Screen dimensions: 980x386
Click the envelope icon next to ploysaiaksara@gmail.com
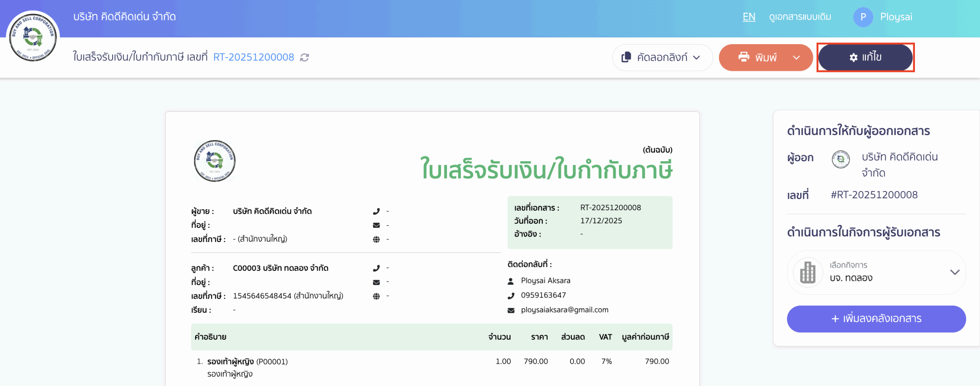[x=510, y=310]
